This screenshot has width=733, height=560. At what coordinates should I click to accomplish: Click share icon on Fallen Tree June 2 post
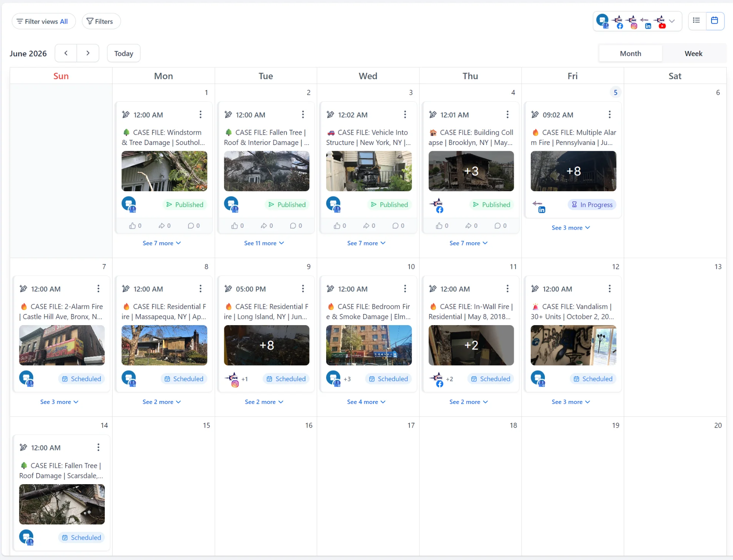point(264,226)
